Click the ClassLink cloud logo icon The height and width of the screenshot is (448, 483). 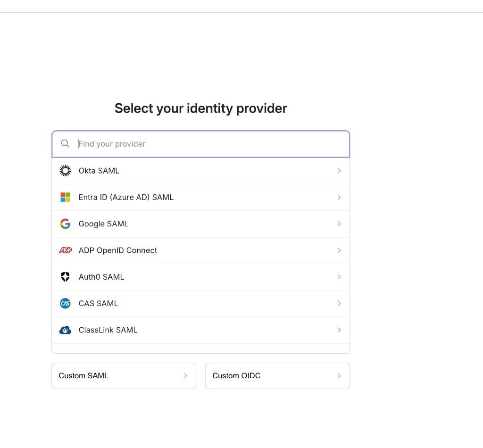65,330
